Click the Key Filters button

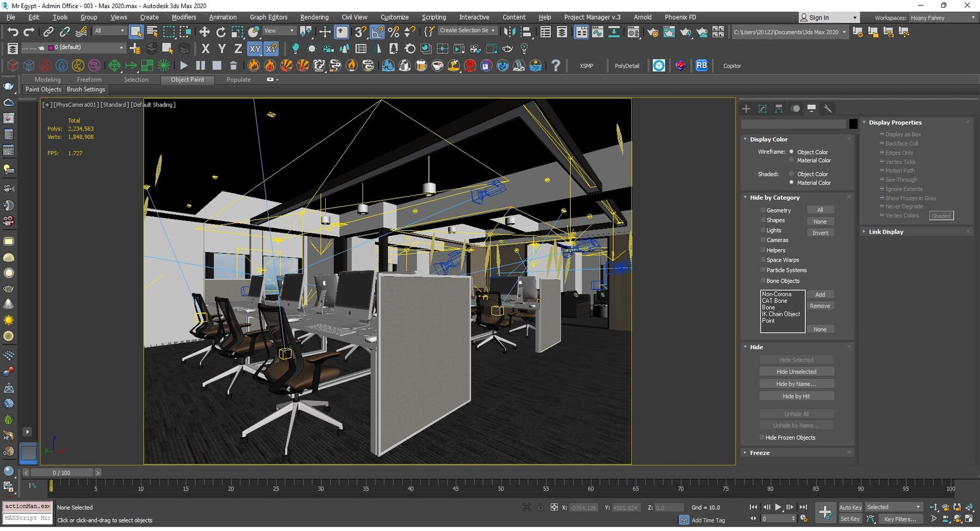(901, 518)
